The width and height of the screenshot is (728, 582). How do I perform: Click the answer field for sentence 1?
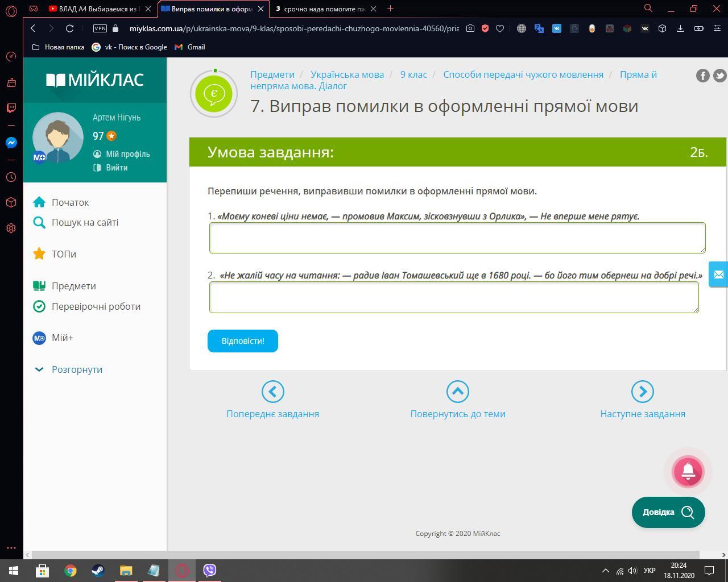[x=457, y=238]
